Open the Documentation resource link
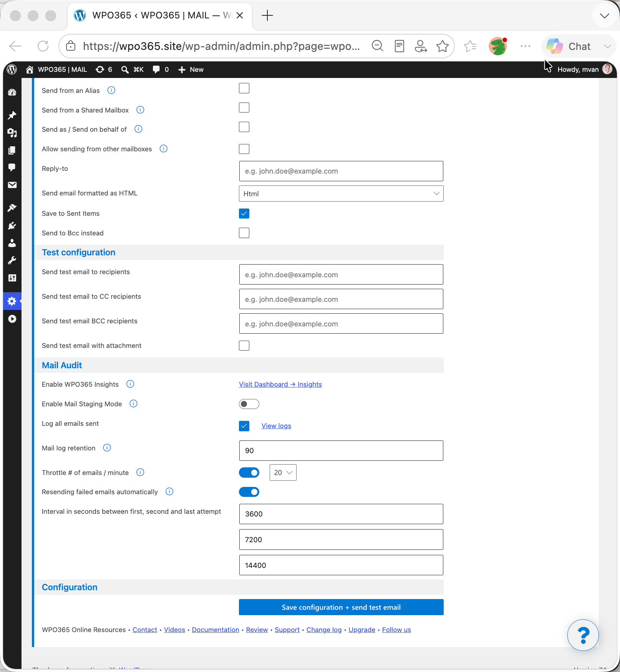This screenshot has height=672, width=620. click(216, 630)
